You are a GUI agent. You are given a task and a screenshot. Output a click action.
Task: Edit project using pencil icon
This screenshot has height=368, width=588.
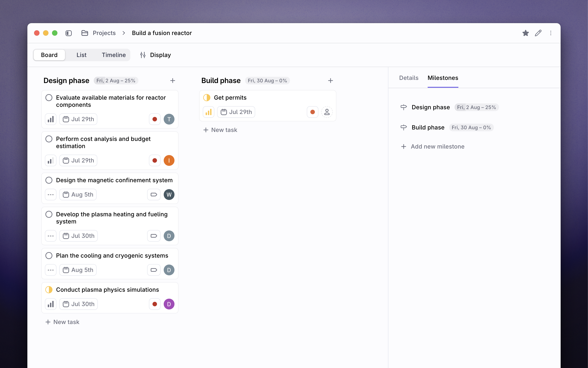[538, 33]
